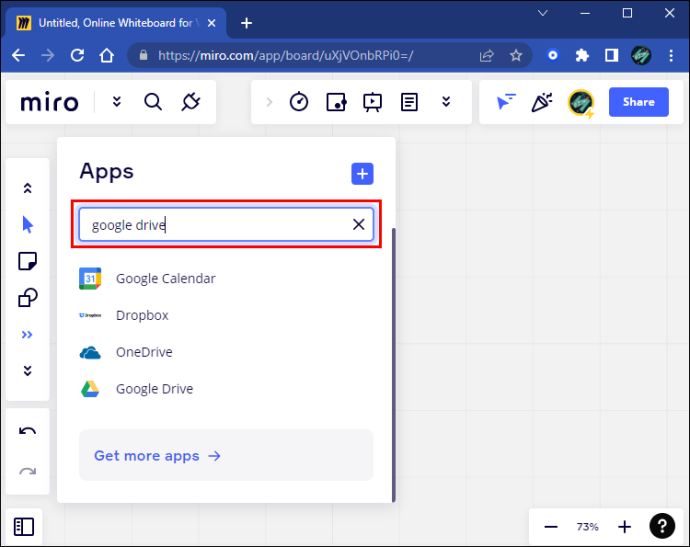Viewport: 690px width, 547px height.
Task: Collapse left toolbar with double up chevron
Action: coord(27,188)
